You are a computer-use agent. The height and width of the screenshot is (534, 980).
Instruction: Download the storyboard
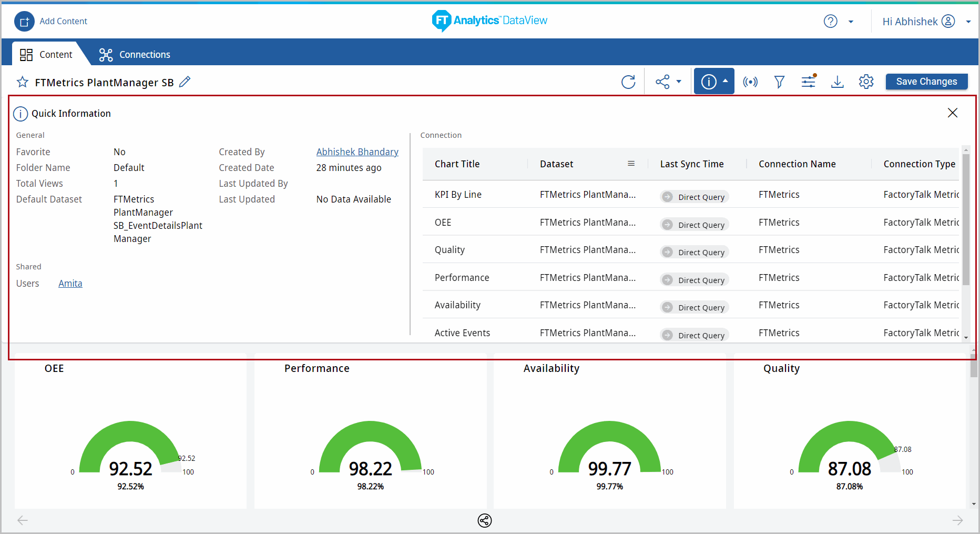(x=838, y=82)
